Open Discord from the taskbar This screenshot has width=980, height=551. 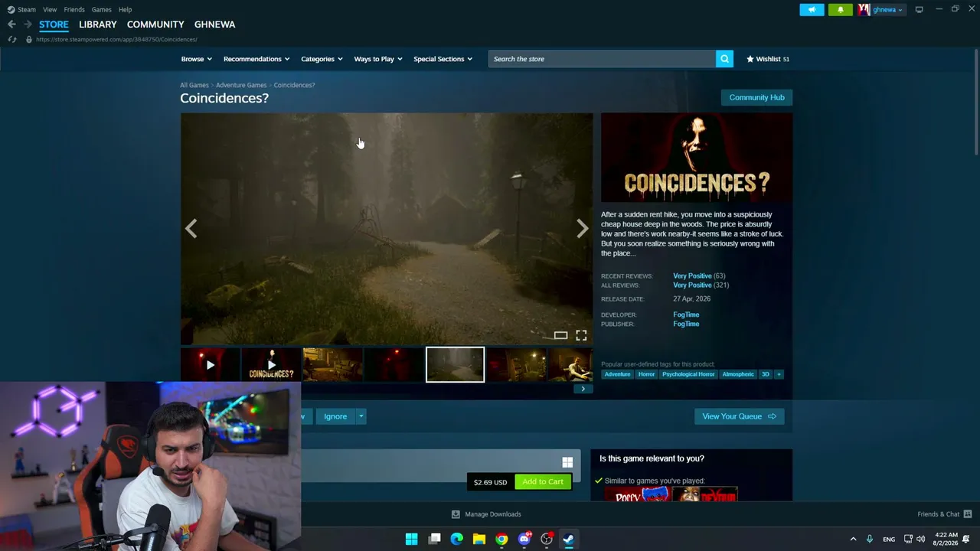pyautogui.click(x=524, y=539)
